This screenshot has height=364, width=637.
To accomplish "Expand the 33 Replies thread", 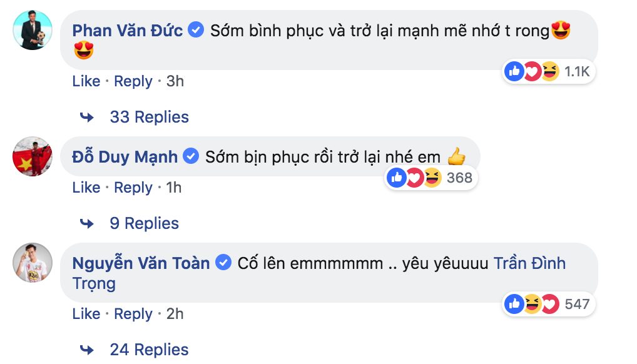I will click(149, 117).
